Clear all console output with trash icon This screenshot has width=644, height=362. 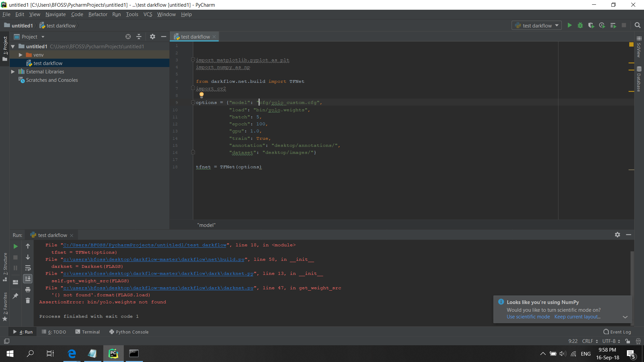pos(28,301)
